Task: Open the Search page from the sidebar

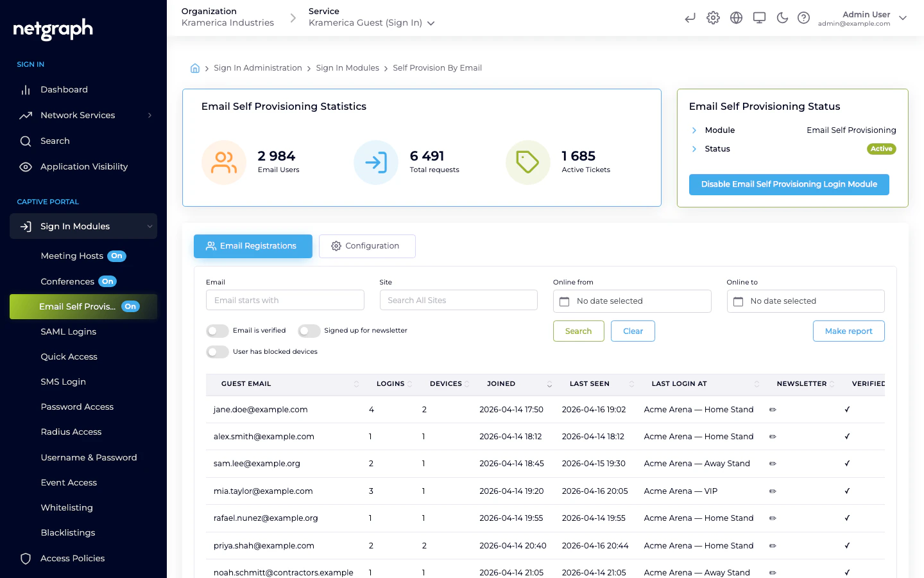Action: (x=55, y=141)
